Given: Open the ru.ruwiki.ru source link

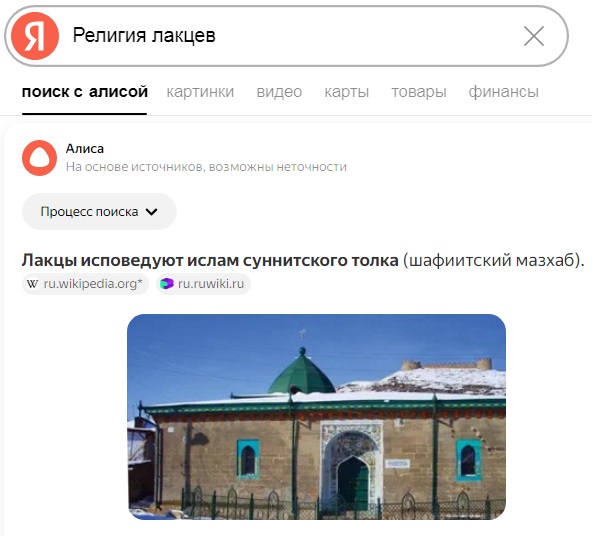Looking at the screenshot, I should [x=203, y=284].
